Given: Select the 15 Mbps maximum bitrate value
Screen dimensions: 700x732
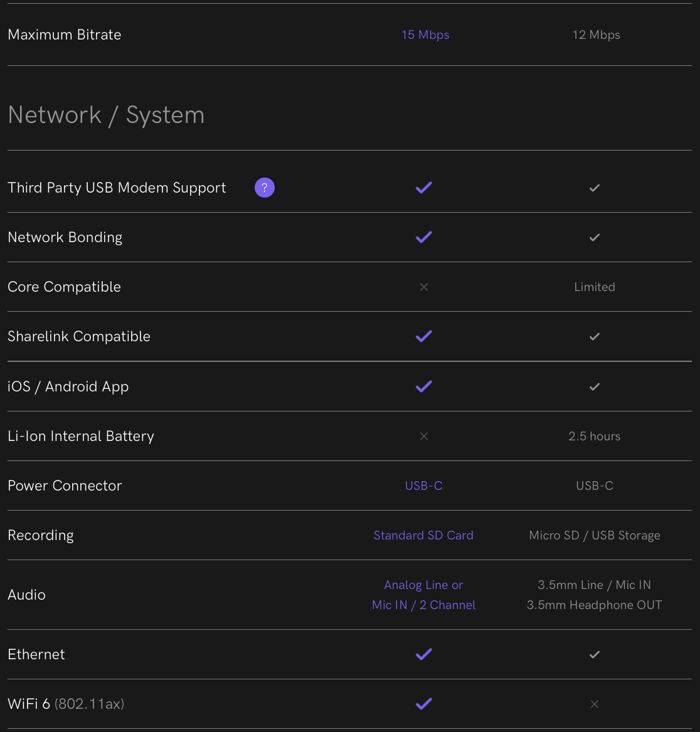Looking at the screenshot, I should click(x=425, y=35).
